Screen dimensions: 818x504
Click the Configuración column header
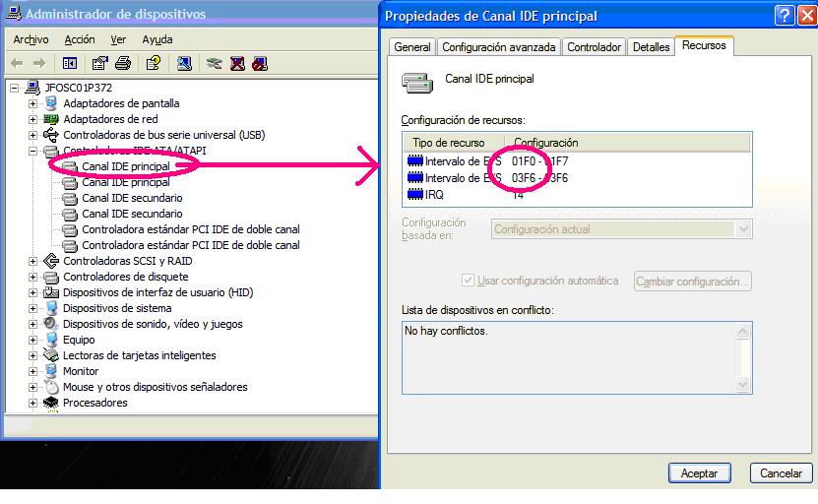point(628,143)
